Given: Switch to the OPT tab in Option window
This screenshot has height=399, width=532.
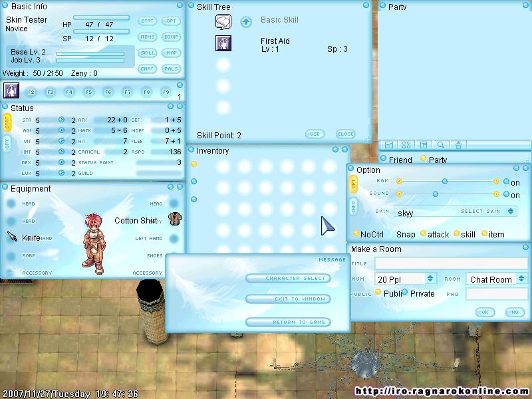Looking at the screenshot, I should coord(353,184).
